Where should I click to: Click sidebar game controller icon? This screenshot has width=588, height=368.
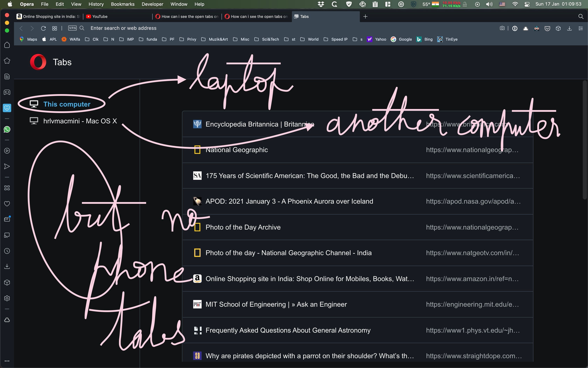click(7, 92)
